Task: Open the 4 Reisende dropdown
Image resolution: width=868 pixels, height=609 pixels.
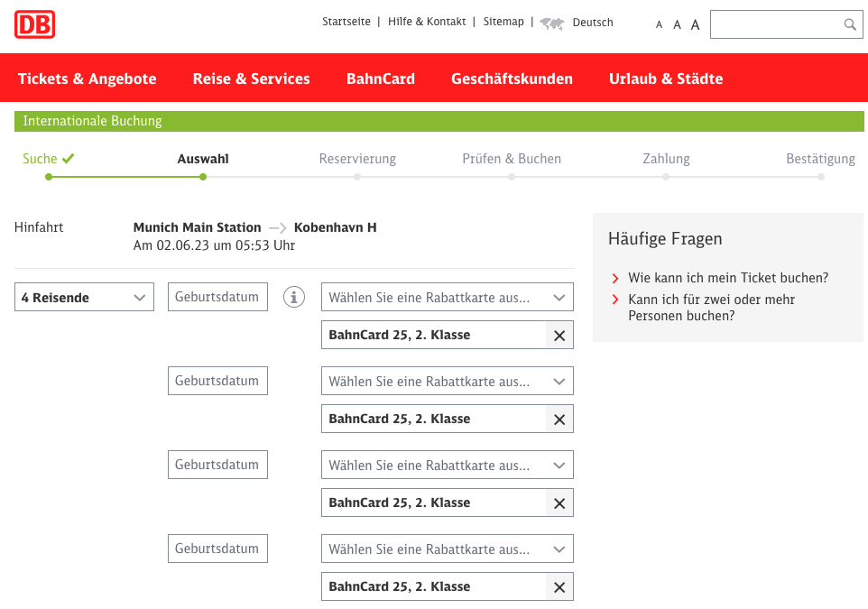Action: coord(84,297)
